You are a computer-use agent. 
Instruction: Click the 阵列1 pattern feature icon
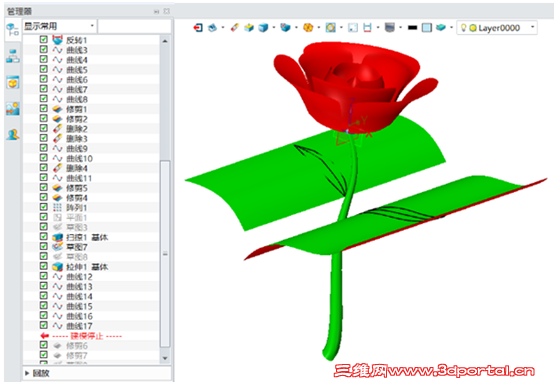point(57,207)
